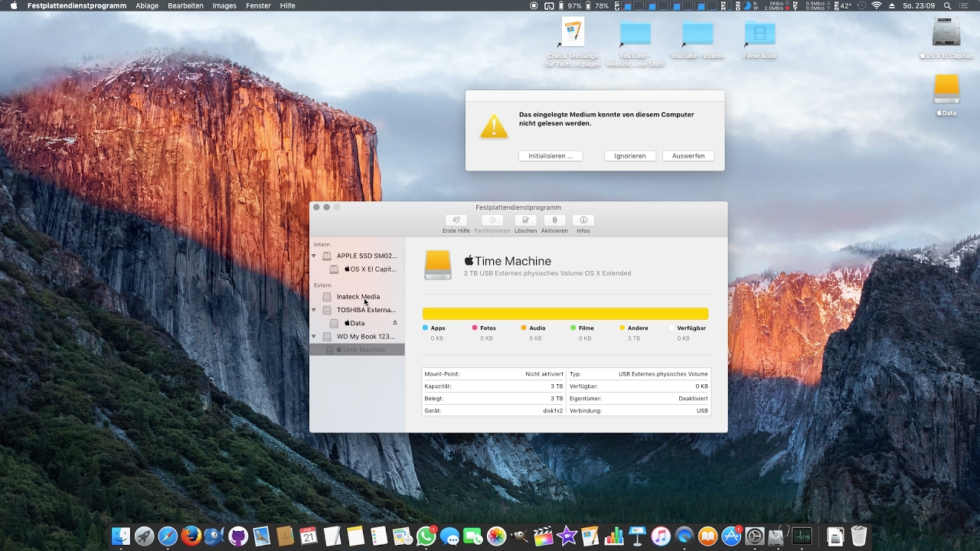The width and height of the screenshot is (980, 551).
Task: Select Inateck Media in sidebar
Action: coord(358,297)
